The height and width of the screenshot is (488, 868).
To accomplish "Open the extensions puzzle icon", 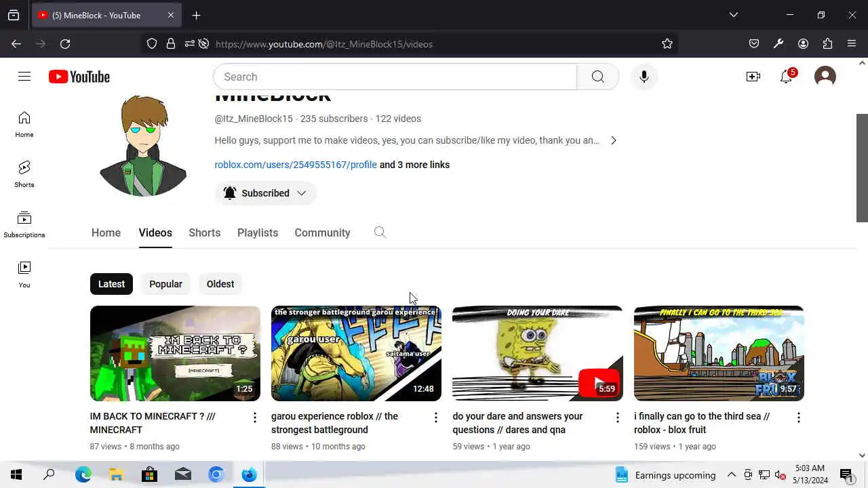I will (827, 43).
